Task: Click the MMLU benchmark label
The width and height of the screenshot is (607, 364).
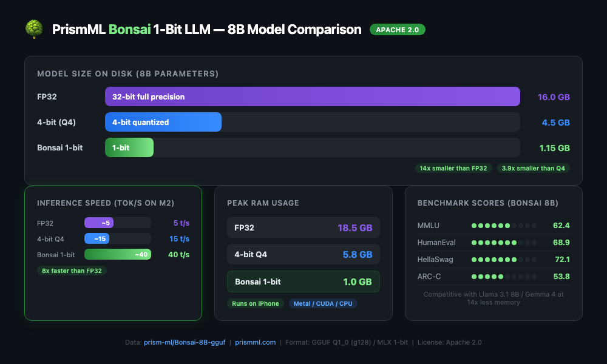Action: pyautogui.click(x=428, y=226)
